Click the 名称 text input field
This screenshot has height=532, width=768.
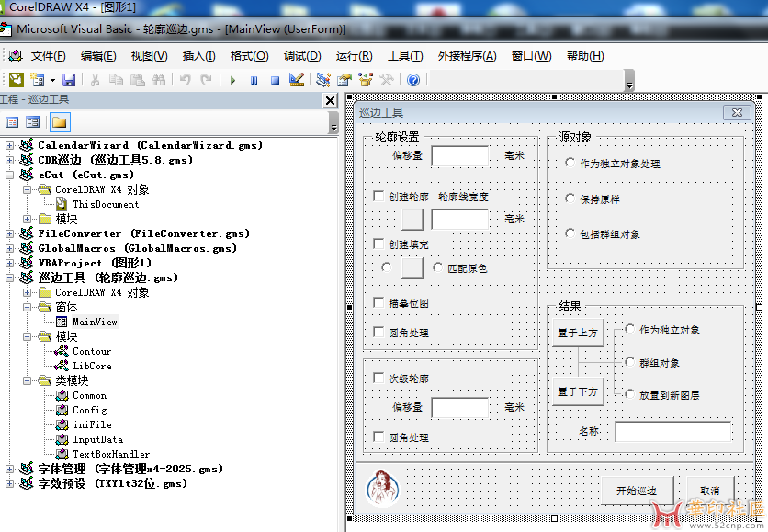(673, 432)
